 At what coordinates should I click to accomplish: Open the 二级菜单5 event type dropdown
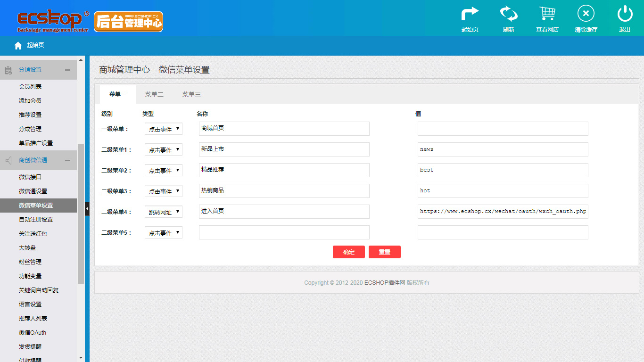click(x=163, y=232)
